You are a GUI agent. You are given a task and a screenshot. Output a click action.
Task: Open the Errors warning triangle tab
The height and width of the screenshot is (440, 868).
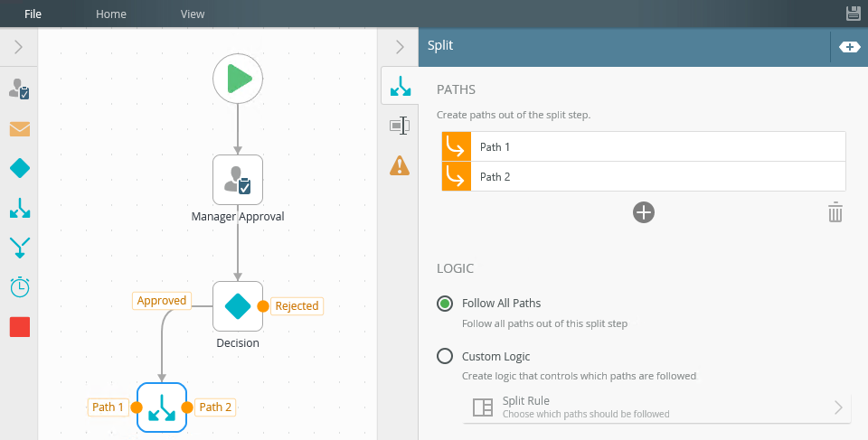399,165
